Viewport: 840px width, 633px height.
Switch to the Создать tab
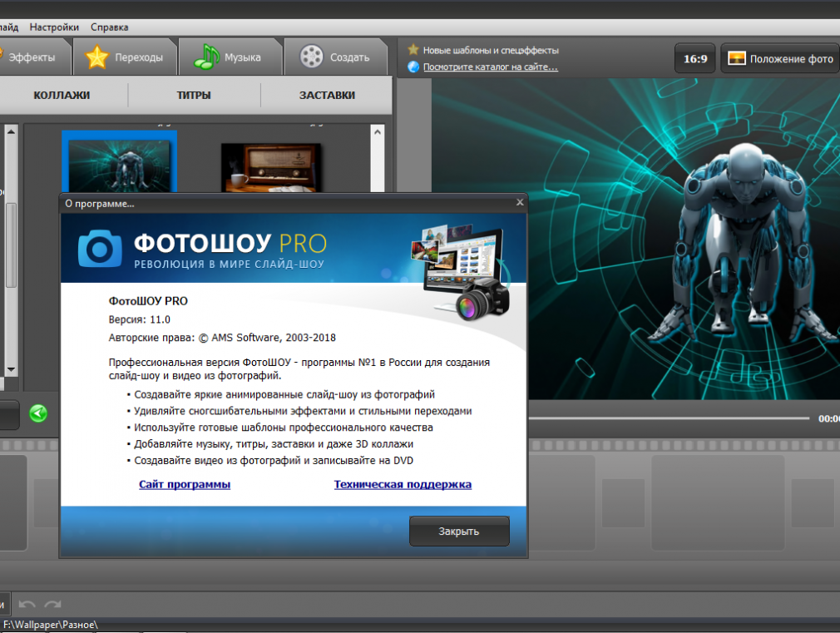coord(336,57)
